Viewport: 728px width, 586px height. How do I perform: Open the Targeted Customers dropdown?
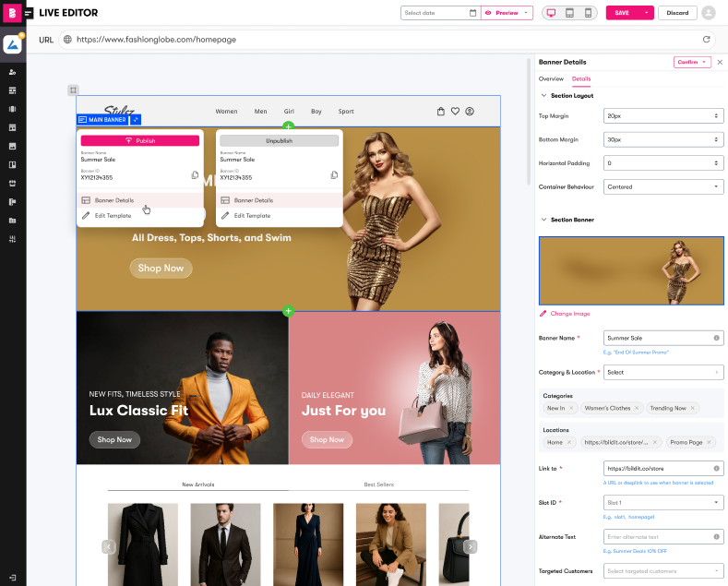pos(663,571)
